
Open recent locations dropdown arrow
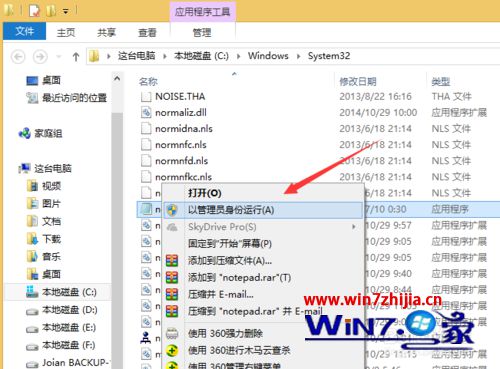click(x=59, y=57)
